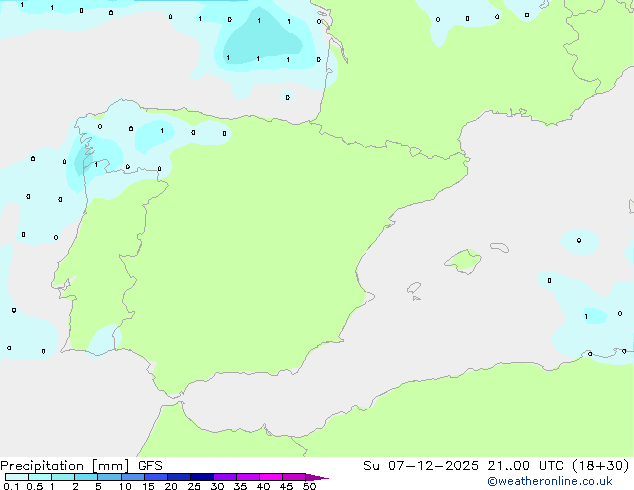This screenshot has height=490, width=634.
Task: Click the "50" legend scale label
Action: [309, 486]
